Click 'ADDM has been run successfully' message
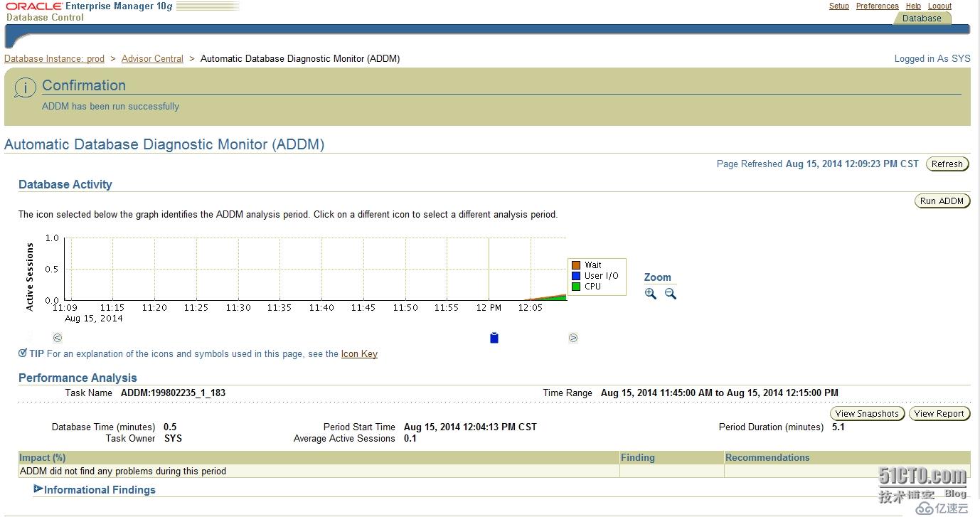 click(x=110, y=107)
